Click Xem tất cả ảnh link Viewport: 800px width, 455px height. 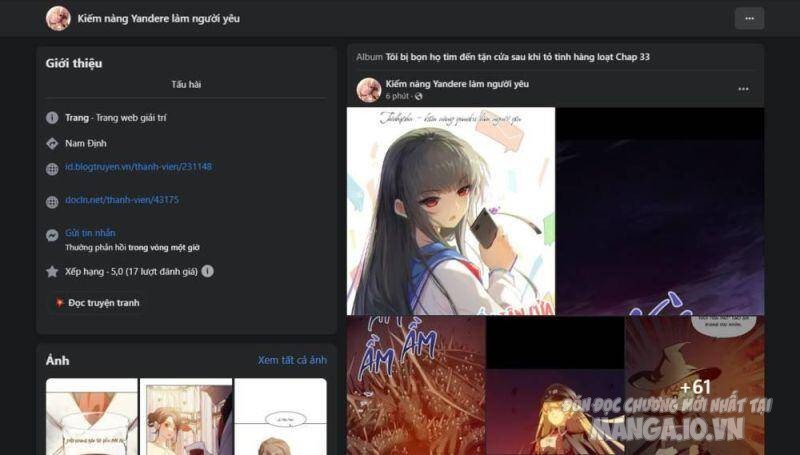point(292,360)
